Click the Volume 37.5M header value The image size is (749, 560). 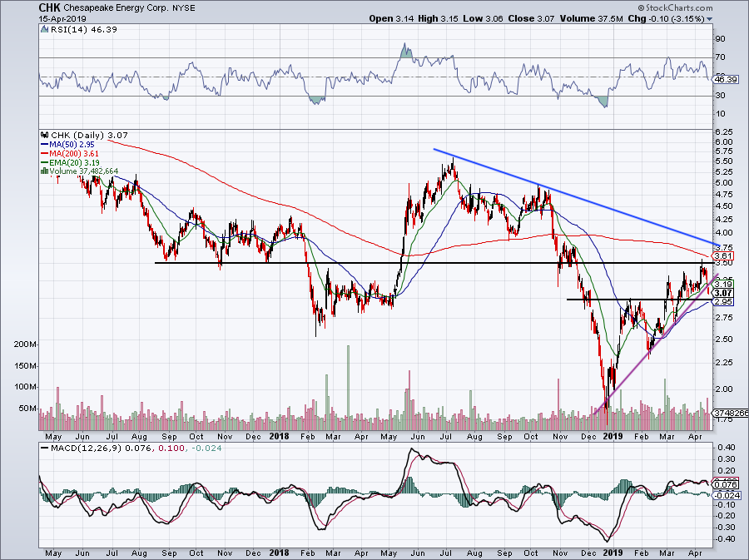click(592, 18)
